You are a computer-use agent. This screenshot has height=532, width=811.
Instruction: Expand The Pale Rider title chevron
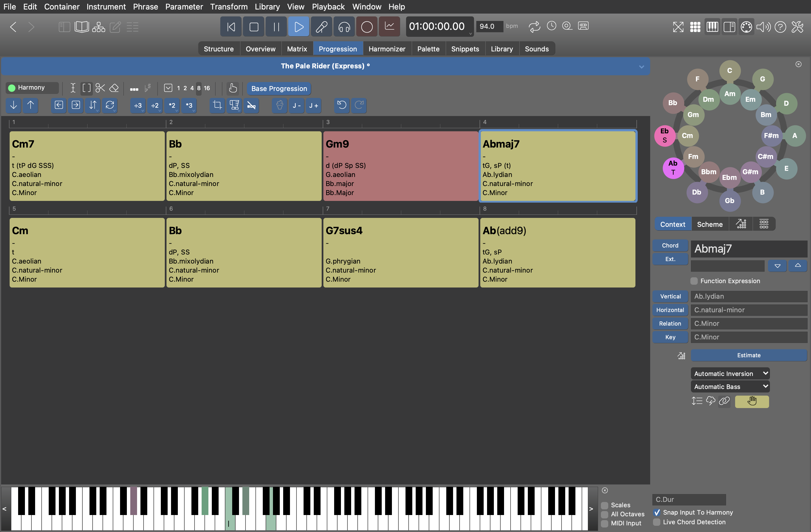[x=641, y=67]
